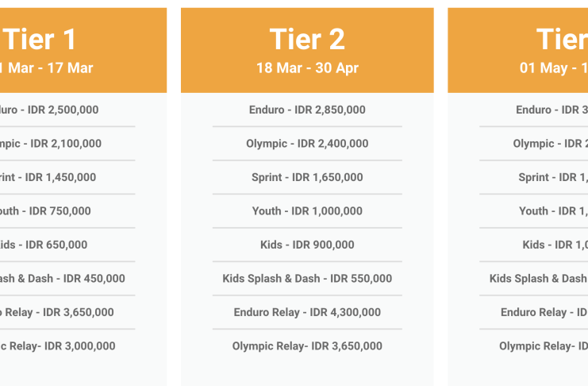
Task: Click the Tier 1 heading
Action: point(40,40)
